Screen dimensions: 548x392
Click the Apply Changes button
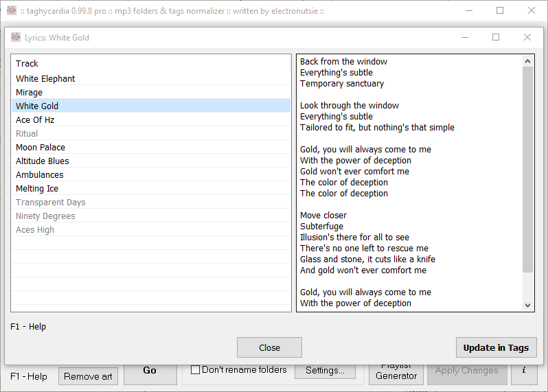[x=467, y=373]
